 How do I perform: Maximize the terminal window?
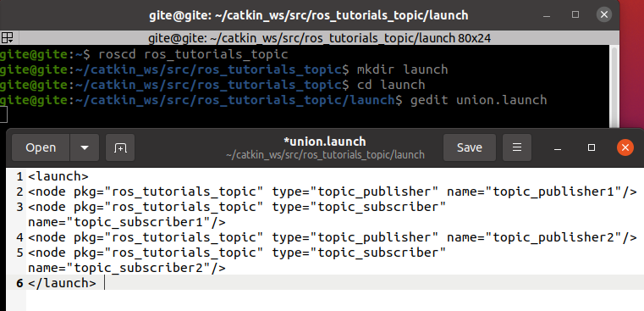[x=575, y=14]
